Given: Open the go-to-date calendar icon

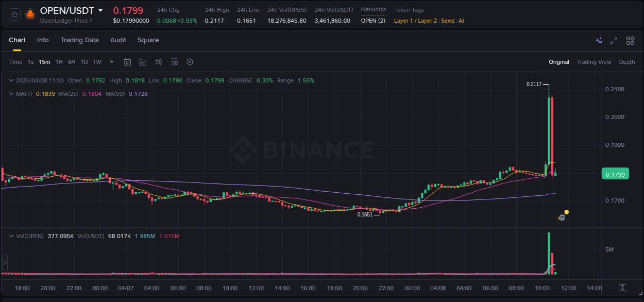Looking at the screenshot, I should [x=127, y=62].
